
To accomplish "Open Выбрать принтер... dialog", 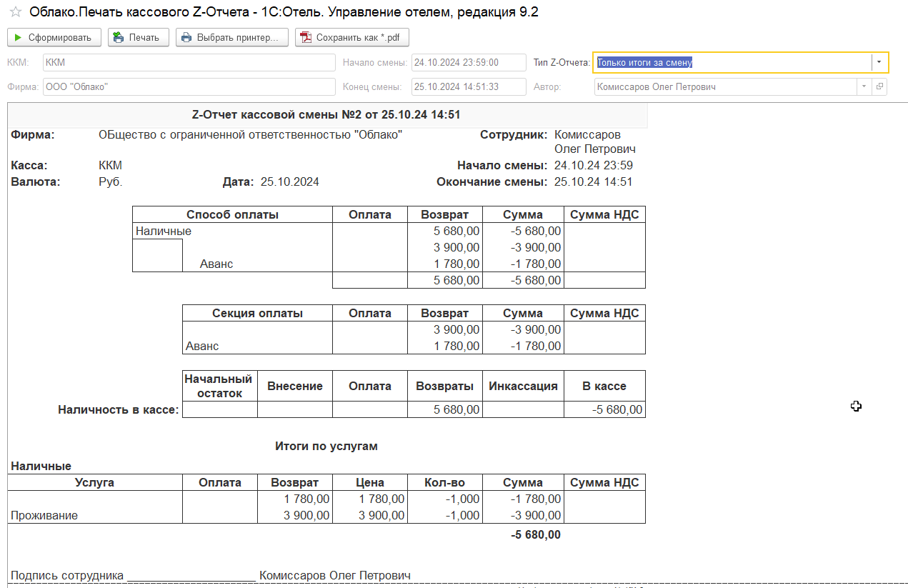I will click(232, 37).
